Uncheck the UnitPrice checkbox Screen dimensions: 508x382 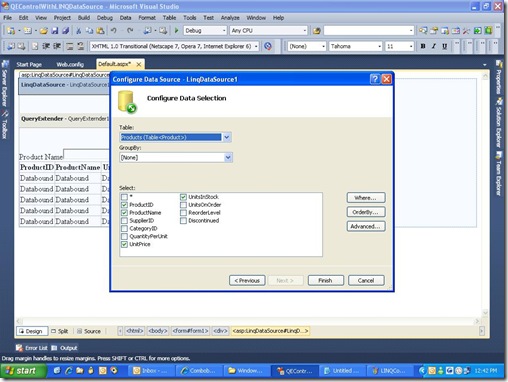(x=124, y=244)
